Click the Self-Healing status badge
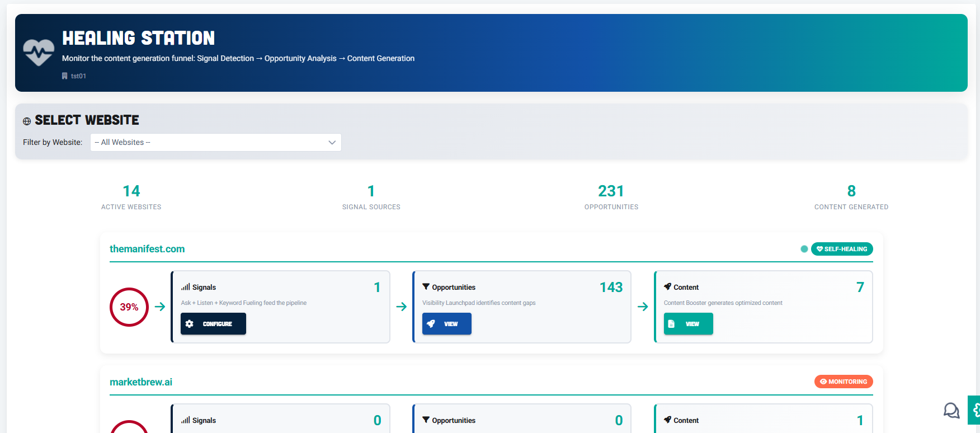 (842, 249)
